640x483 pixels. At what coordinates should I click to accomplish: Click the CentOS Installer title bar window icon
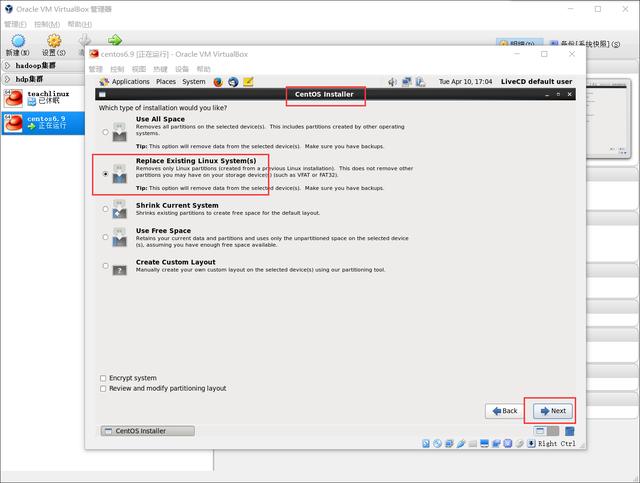click(x=102, y=95)
